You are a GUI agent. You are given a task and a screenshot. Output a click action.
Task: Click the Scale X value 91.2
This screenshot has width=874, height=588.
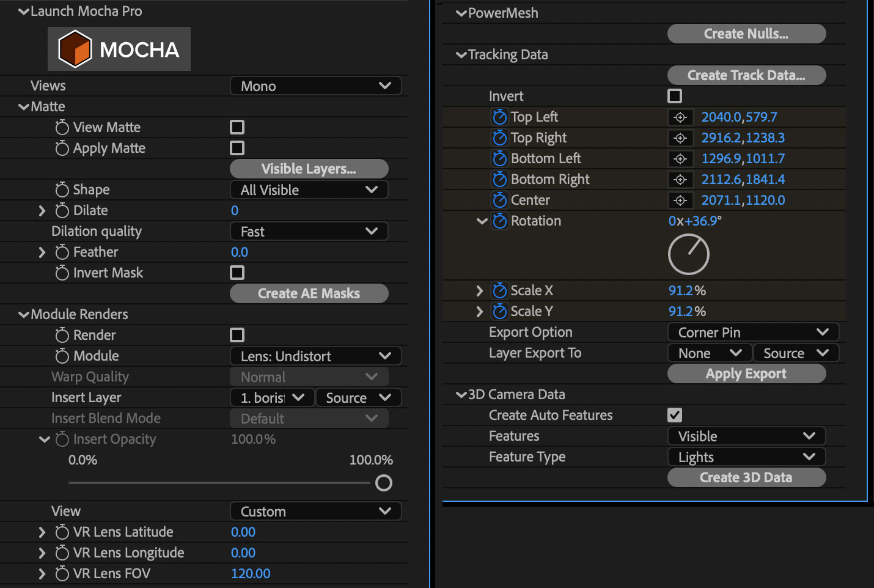(x=681, y=290)
